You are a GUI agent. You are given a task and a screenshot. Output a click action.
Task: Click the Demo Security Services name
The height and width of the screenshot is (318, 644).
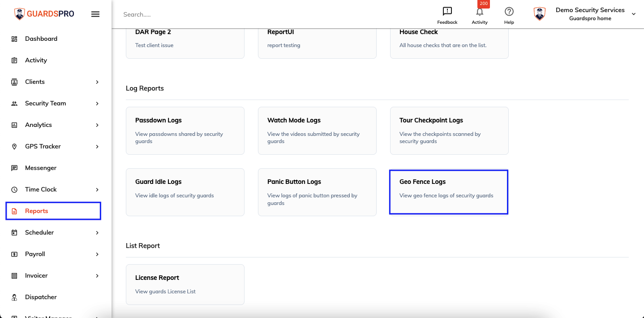tap(590, 10)
